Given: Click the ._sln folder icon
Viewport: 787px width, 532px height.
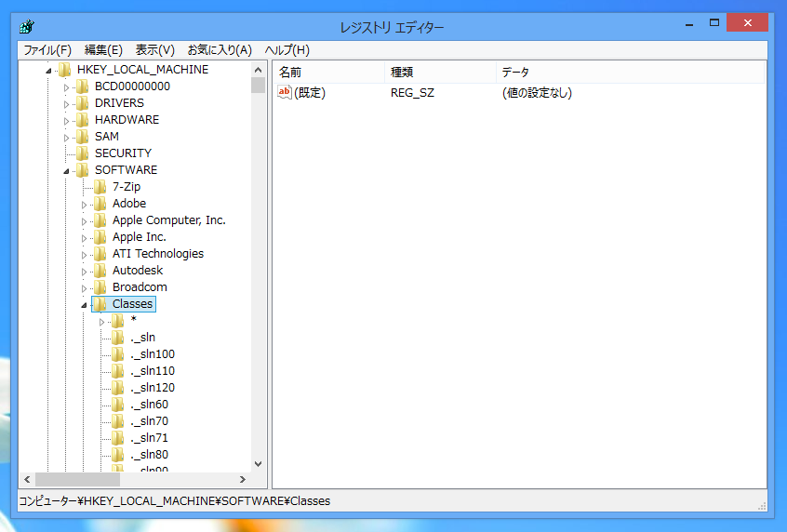Looking at the screenshot, I should pyautogui.click(x=117, y=338).
